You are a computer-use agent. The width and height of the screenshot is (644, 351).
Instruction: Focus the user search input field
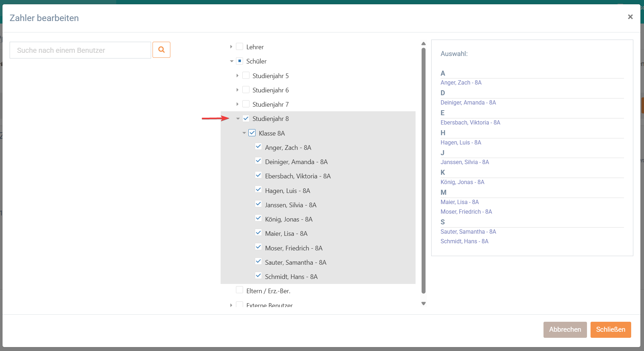point(80,50)
